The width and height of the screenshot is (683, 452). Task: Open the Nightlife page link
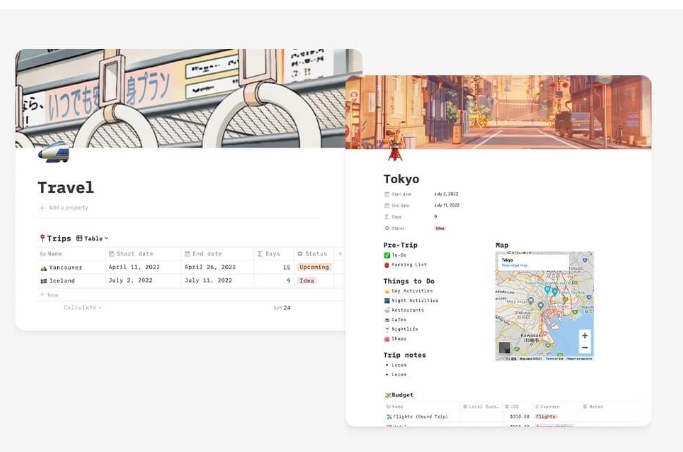[x=405, y=329]
